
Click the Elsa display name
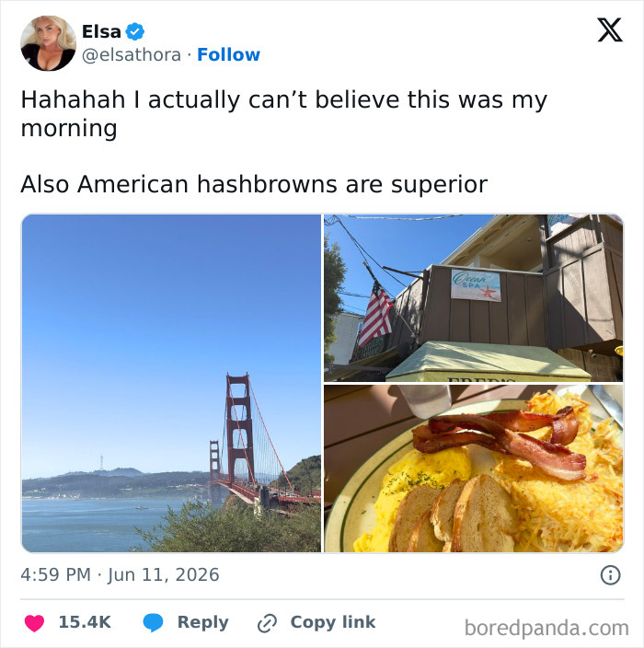coord(101,31)
